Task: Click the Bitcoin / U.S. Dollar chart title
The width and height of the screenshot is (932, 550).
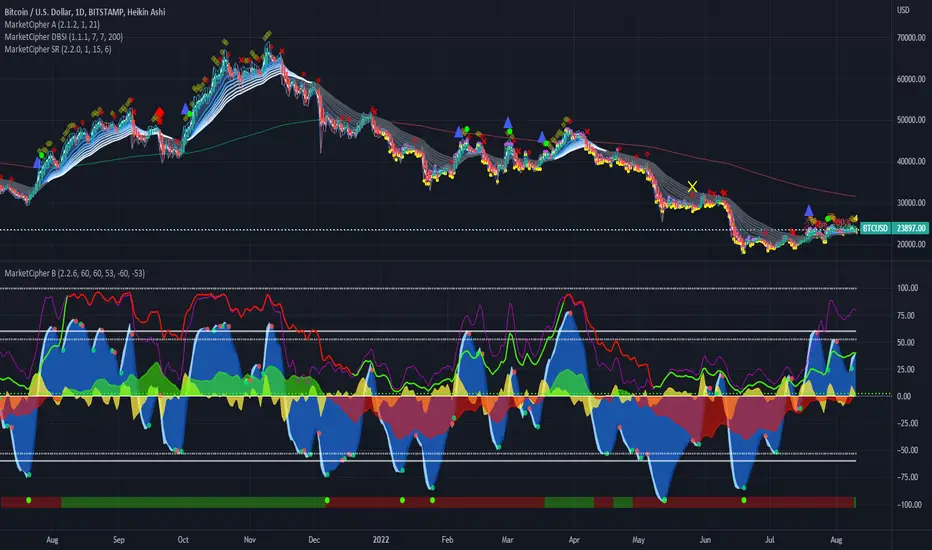Action: pyautogui.click(x=85, y=12)
